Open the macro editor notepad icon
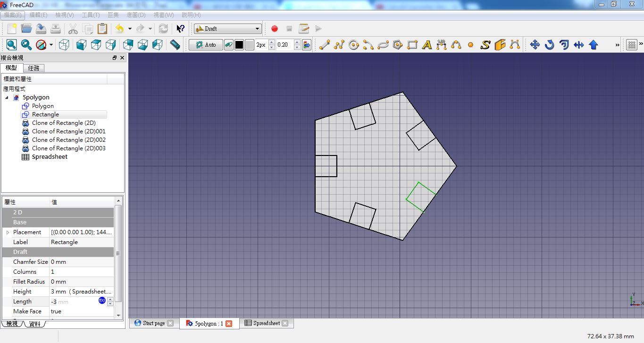 pyautogui.click(x=304, y=29)
